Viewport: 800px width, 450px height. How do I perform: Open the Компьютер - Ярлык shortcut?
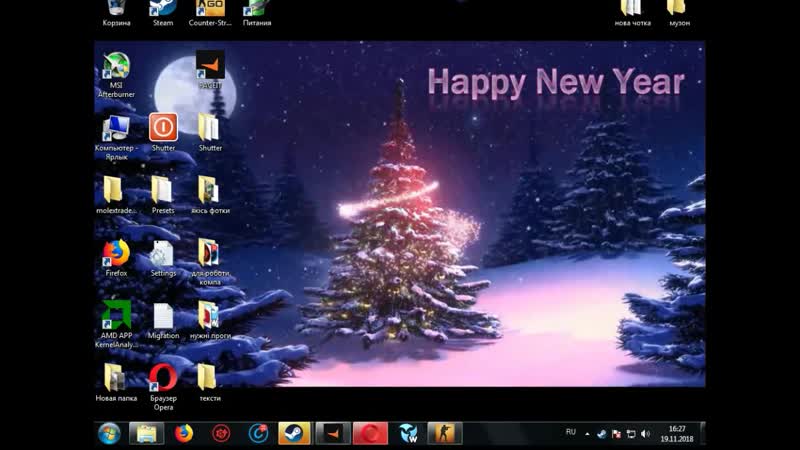click(x=116, y=138)
